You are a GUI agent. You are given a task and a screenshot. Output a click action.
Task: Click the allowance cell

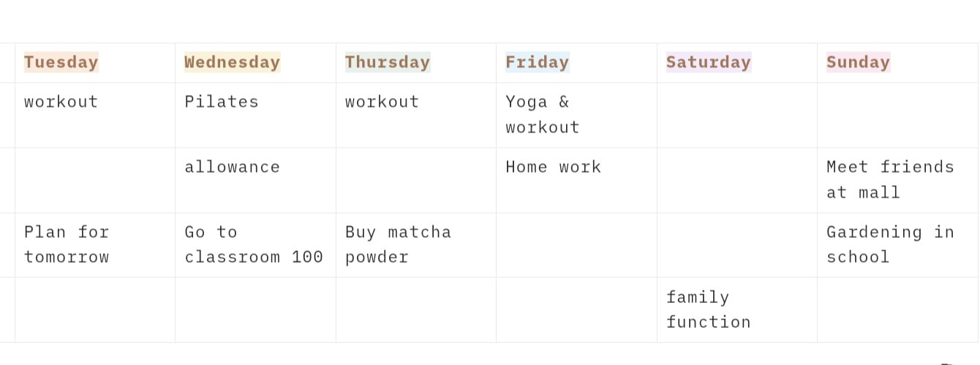tap(232, 167)
